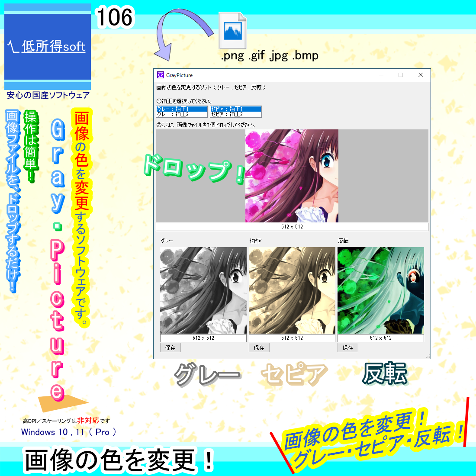The width and height of the screenshot is (476, 476).
Task: Select グレー：補正1 in the list
Action: tap(182, 109)
